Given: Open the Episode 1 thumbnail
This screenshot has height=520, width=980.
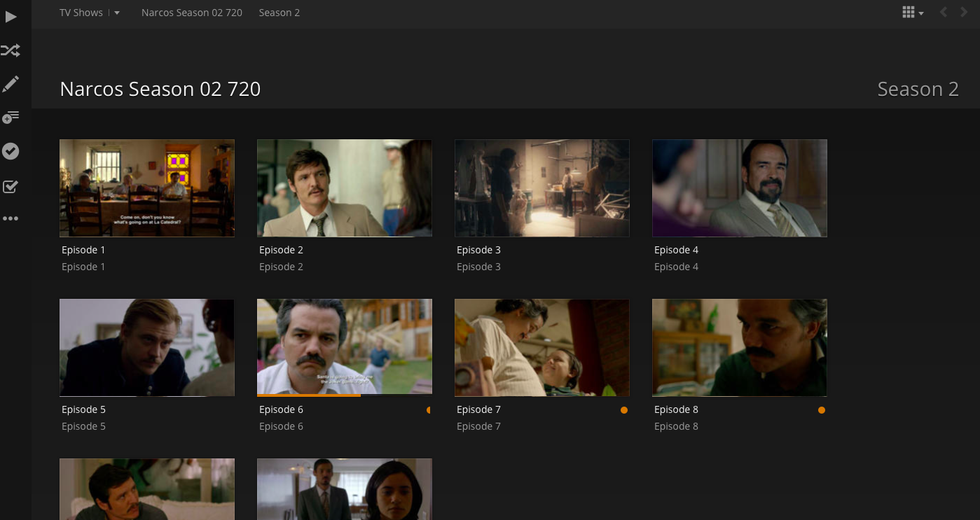Looking at the screenshot, I should (x=147, y=188).
